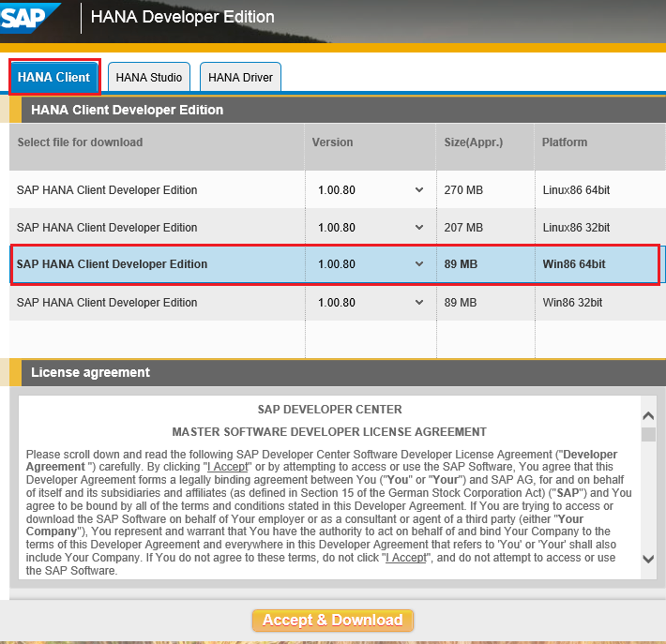Click license scrollbar up arrow
Viewport: 666px width, 644px height.
point(648,415)
